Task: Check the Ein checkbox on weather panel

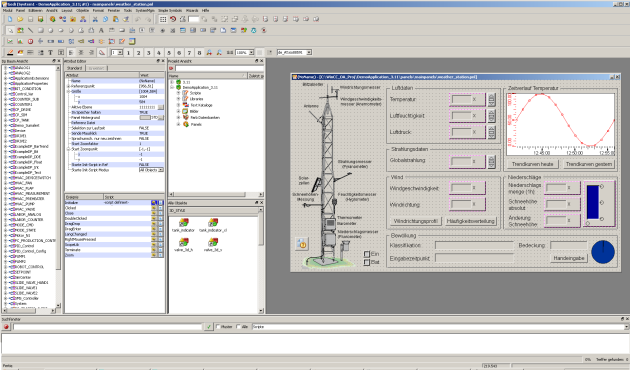Action: (x=366, y=254)
